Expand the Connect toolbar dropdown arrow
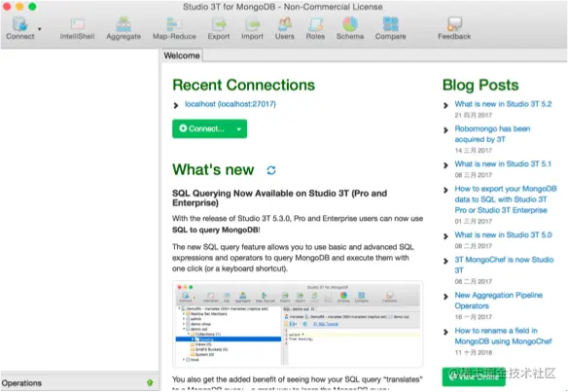Image resolution: width=568 pixels, height=392 pixels. coord(40,29)
